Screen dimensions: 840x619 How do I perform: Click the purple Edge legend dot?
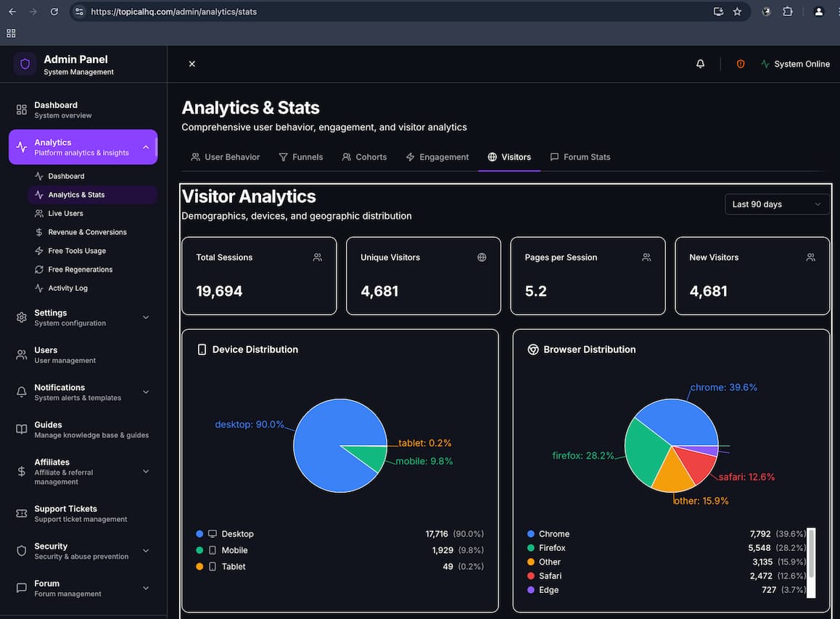(531, 589)
